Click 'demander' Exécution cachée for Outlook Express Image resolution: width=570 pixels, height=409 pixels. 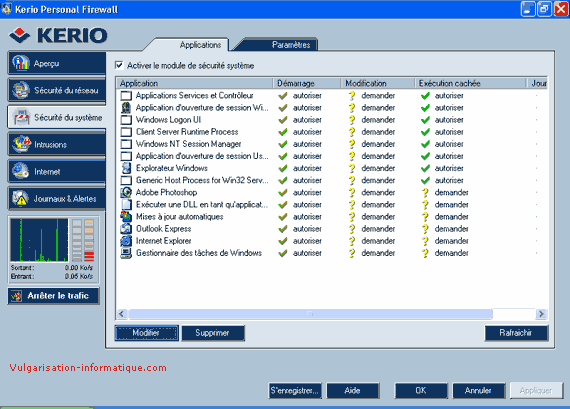pyautogui.click(x=451, y=229)
